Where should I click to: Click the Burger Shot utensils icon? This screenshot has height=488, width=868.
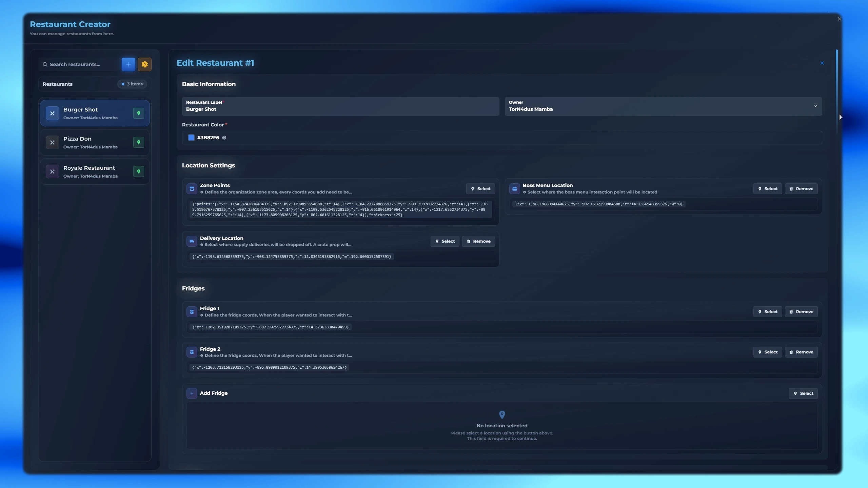52,113
